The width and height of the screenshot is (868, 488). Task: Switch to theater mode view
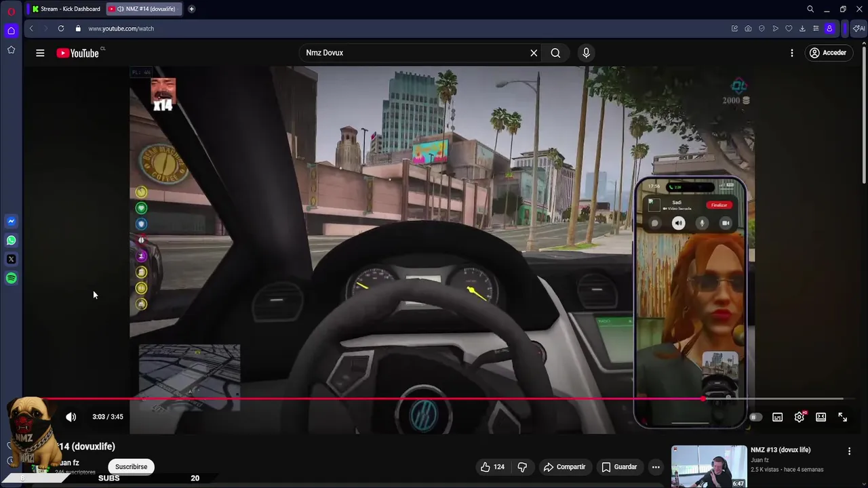coord(821,418)
